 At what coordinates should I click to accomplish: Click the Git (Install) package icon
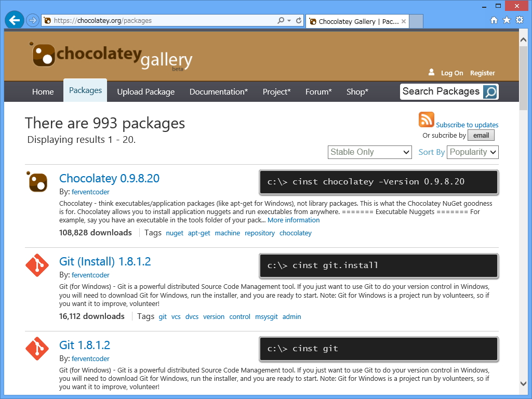click(37, 265)
